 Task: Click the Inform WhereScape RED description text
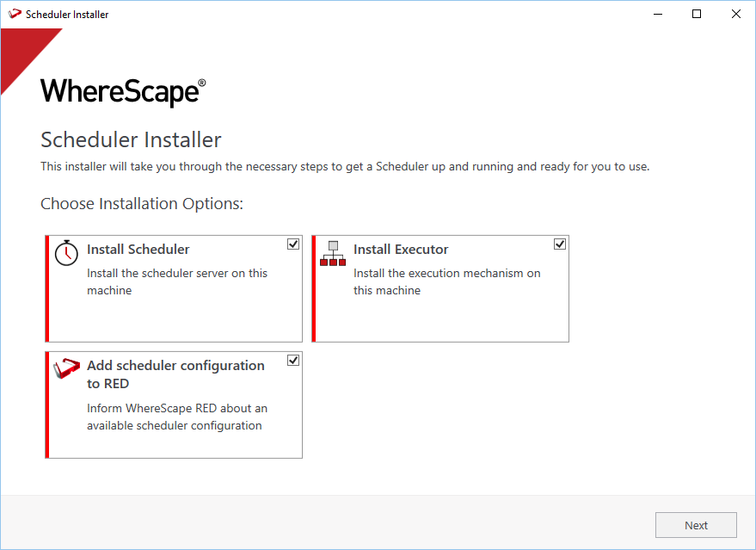(x=176, y=417)
